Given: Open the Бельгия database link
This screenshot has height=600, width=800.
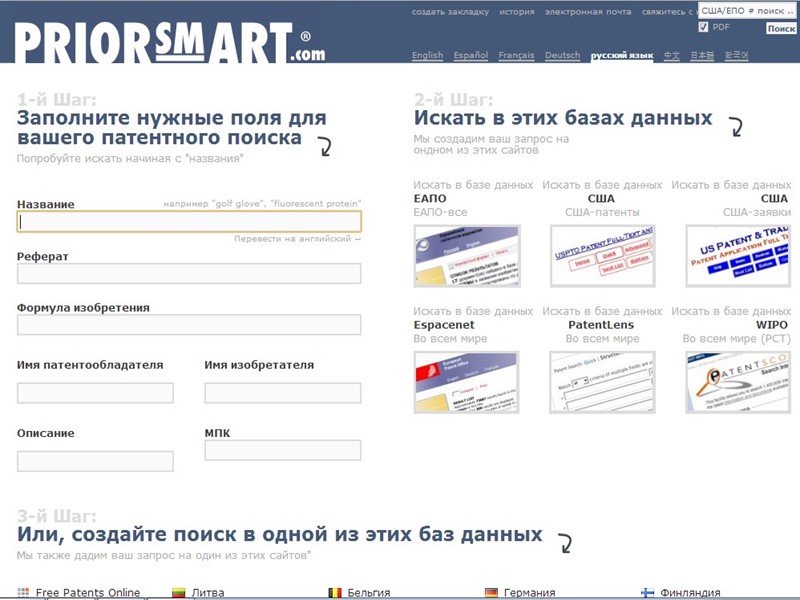Looking at the screenshot, I should [369, 593].
